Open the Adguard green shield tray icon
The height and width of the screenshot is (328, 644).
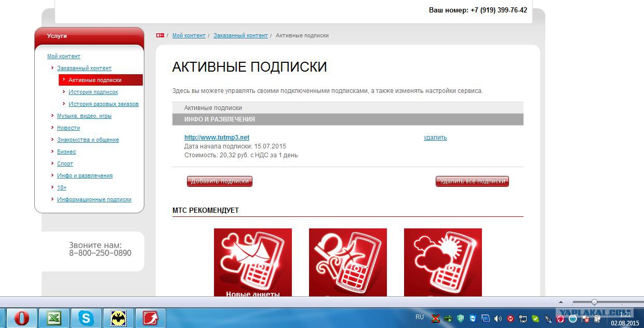click(460, 319)
